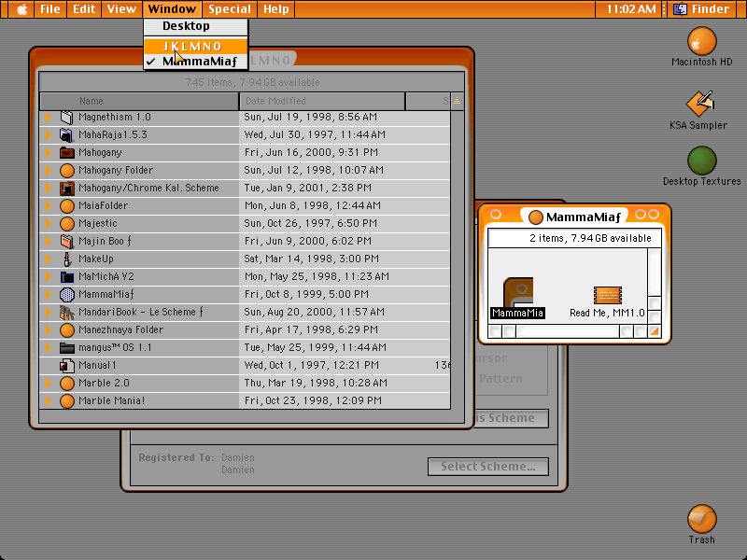Viewport: 747px width, 560px height.
Task: Click the sort order icon beside the column headers
Action: click(x=457, y=101)
